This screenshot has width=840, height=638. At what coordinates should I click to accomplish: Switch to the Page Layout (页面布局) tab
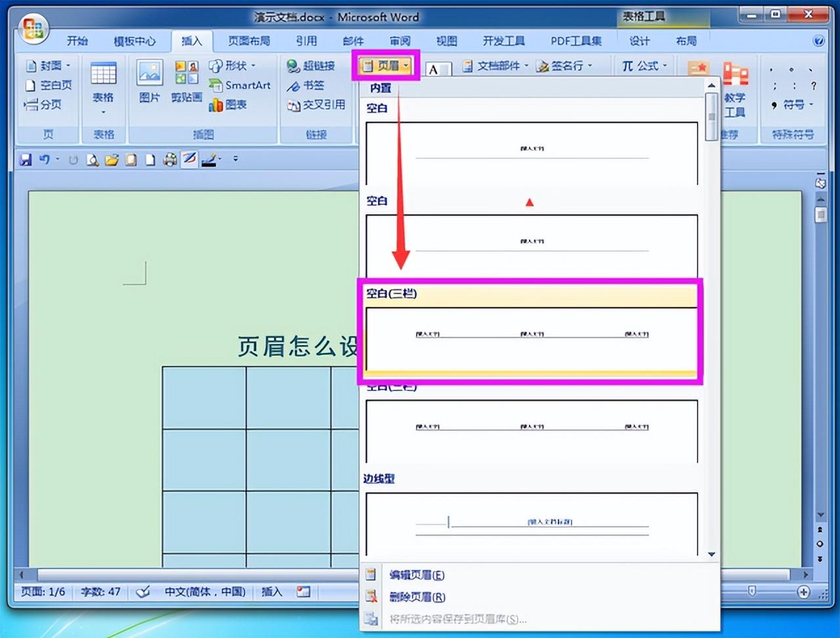pos(249,41)
